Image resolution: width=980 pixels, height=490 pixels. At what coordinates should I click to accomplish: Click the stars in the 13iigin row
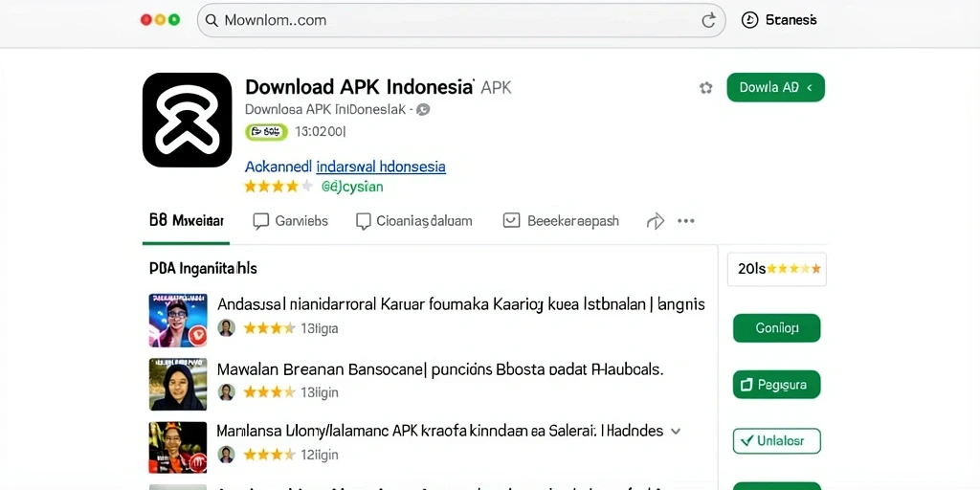click(269, 391)
